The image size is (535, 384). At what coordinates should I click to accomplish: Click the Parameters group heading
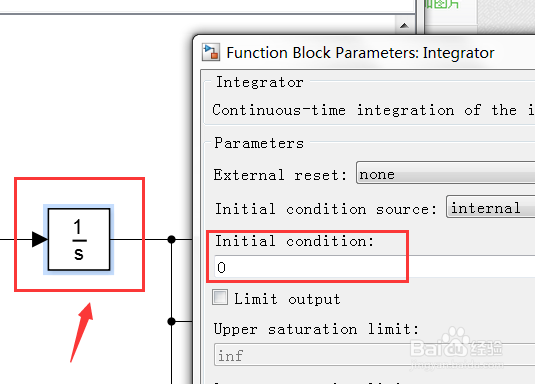[259, 143]
